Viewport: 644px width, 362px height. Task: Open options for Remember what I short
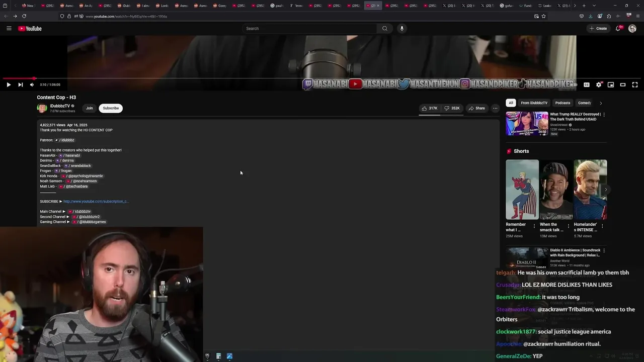click(534, 226)
